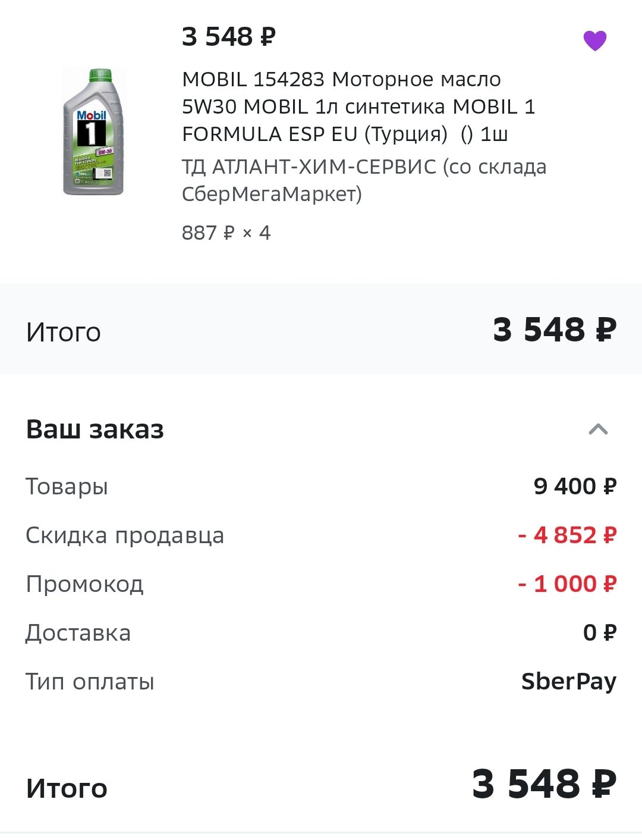The image size is (642, 840).
Task: Click the 887 ₽ × 4 quantity line
Action: coord(226,233)
